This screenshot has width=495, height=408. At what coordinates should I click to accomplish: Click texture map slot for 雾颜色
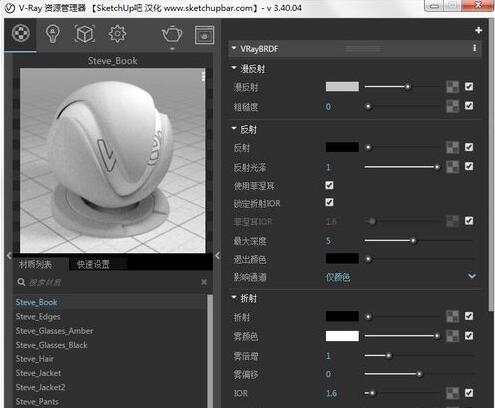point(452,336)
